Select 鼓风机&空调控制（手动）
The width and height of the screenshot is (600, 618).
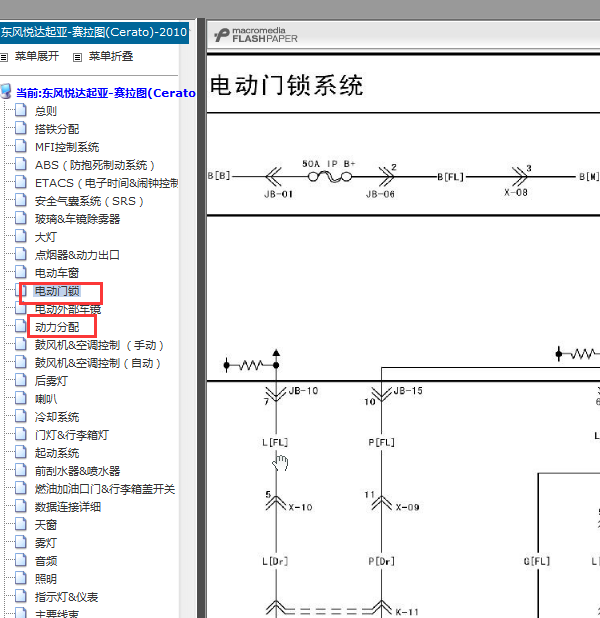99,345
